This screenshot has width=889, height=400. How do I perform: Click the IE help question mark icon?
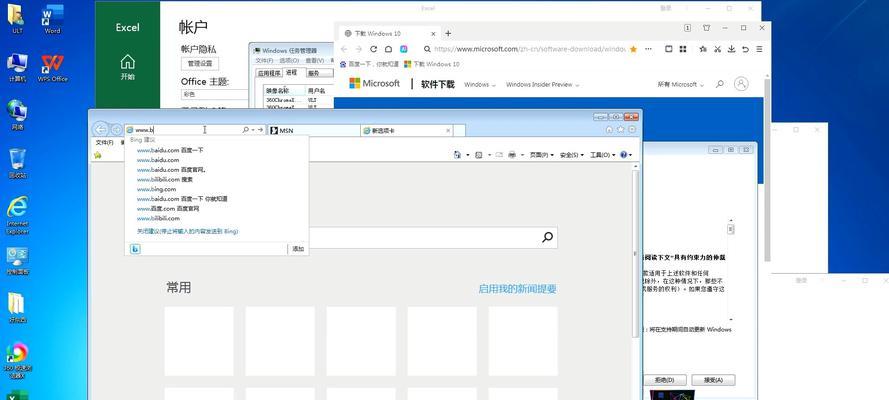tap(624, 155)
